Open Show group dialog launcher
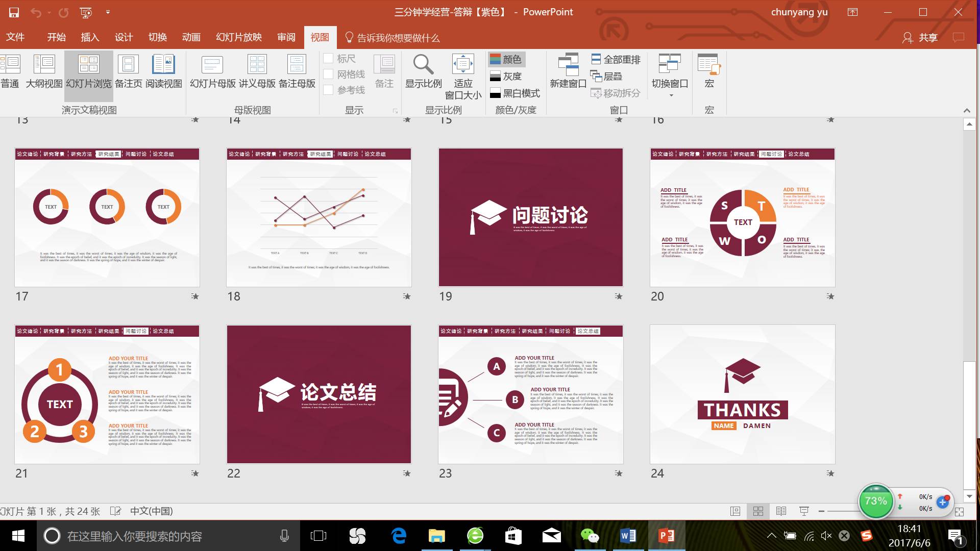Image resolution: width=980 pixels, height=551 pixels. [395, 111]
